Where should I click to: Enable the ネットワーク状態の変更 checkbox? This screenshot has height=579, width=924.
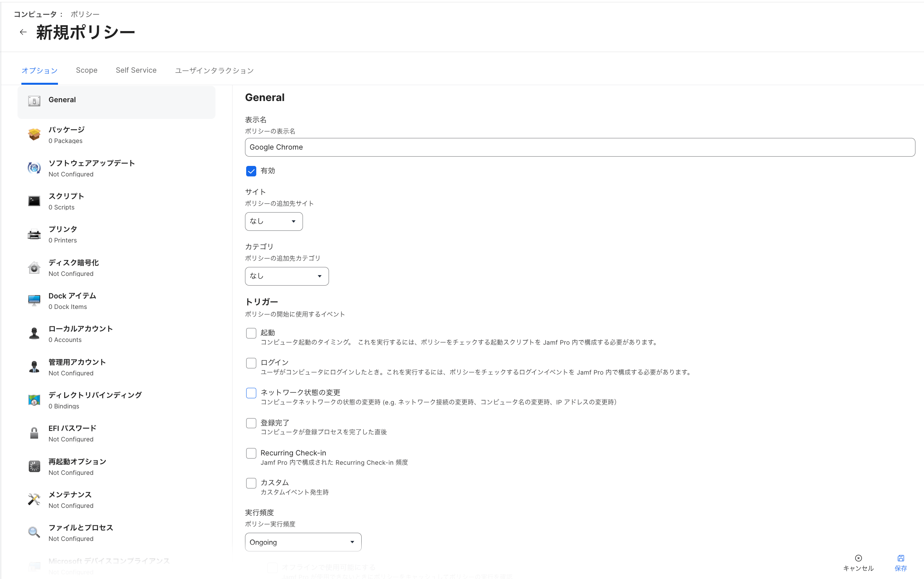point(251,393)
